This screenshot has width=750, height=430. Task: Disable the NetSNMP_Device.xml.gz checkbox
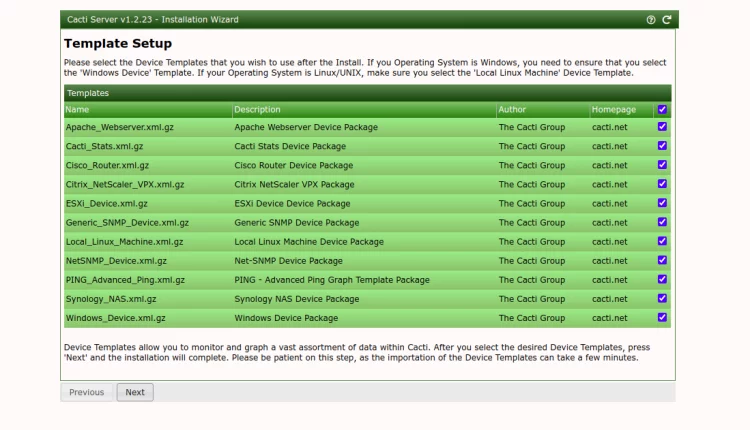point(662,260)
